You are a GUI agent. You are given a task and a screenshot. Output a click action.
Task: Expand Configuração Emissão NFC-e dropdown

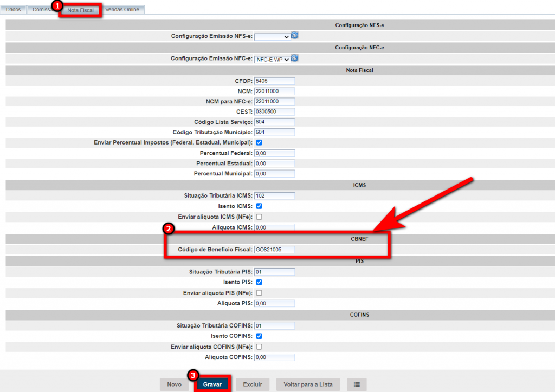(x=272, y=59)
